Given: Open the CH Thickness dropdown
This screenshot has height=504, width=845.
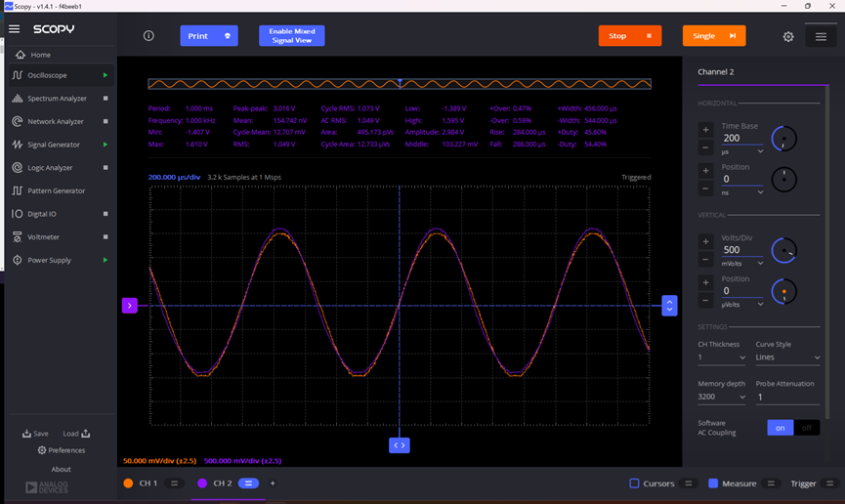Looking at the screenshot, I should pos(722,357).
